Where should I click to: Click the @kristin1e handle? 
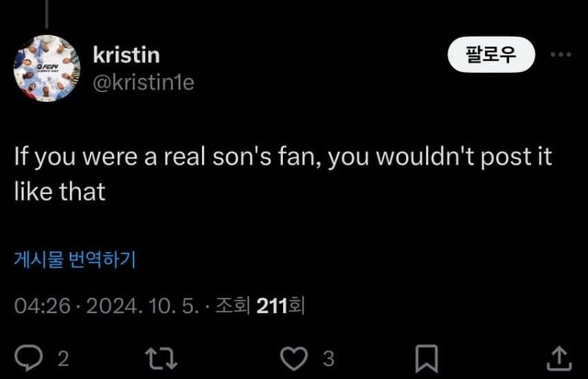pyautogui.click(x=143, y=82)
